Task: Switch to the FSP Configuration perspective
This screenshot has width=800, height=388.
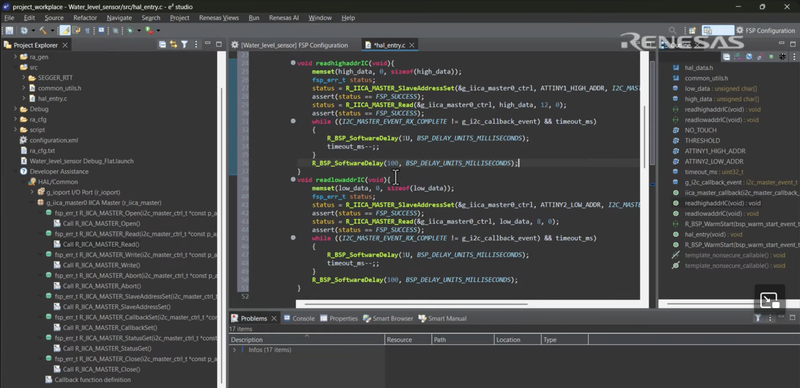Action: click(x=765, y=31)
